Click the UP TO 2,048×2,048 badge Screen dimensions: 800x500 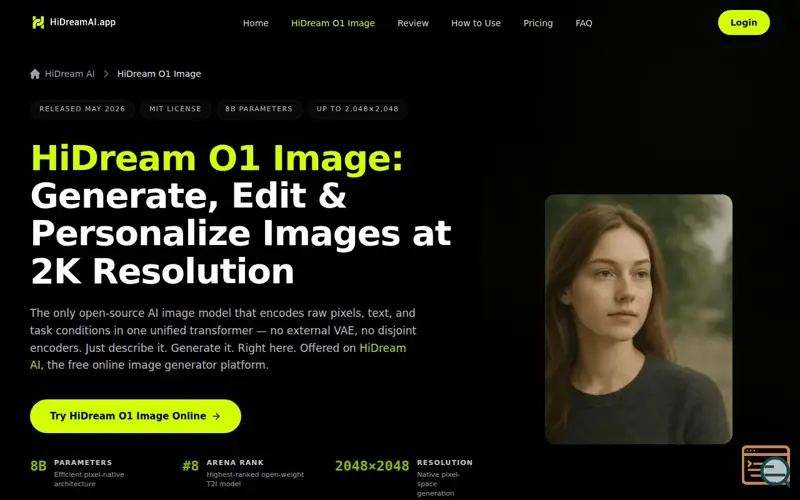(357, 109)
